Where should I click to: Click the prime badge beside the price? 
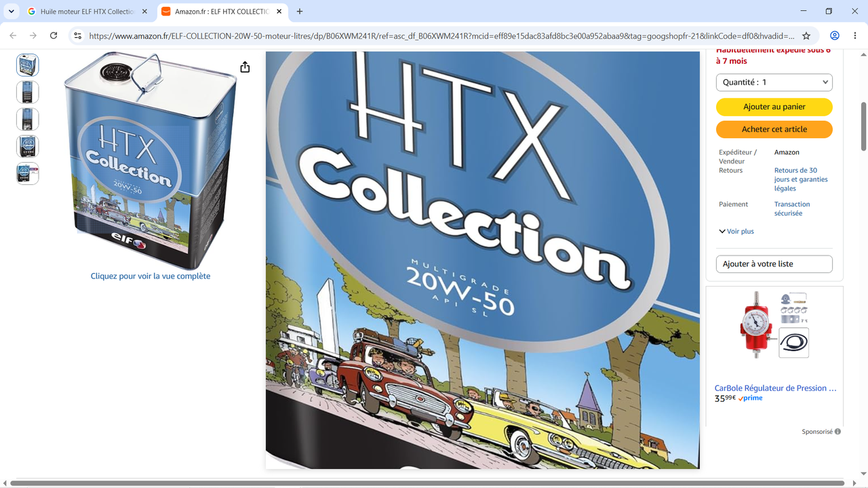[x=751, y=399]
